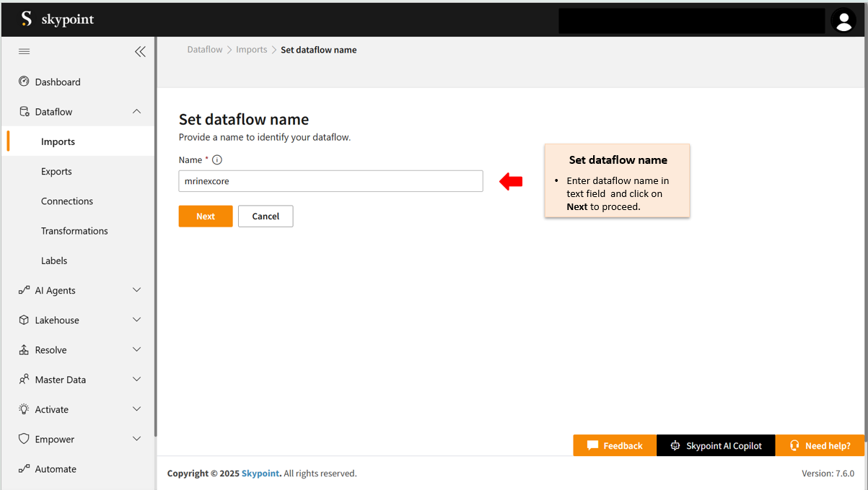The width and height of the screenshot is (868, 490).
Task: Open Connections under Dataflow
Action: pyautogui.click(x=67, y=201)
